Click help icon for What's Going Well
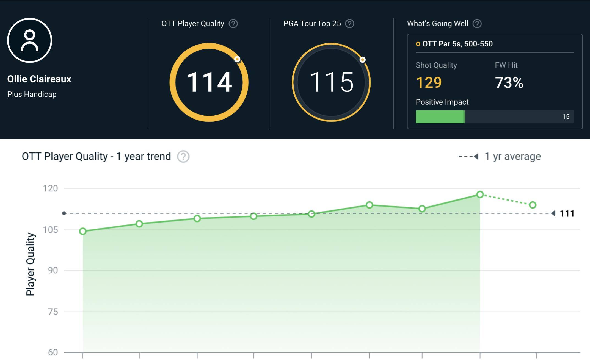The height and width of the screenshot is (364, 590). click(477, 24)
